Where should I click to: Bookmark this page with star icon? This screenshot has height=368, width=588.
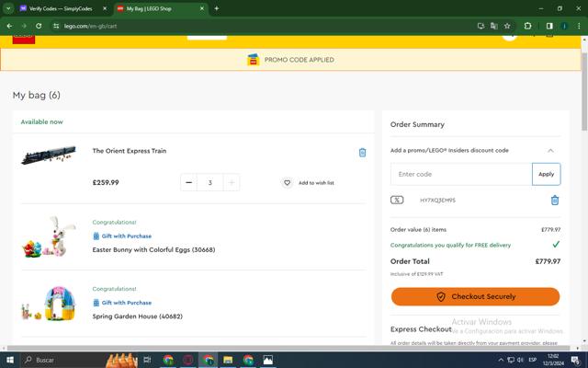coord(507,26)
